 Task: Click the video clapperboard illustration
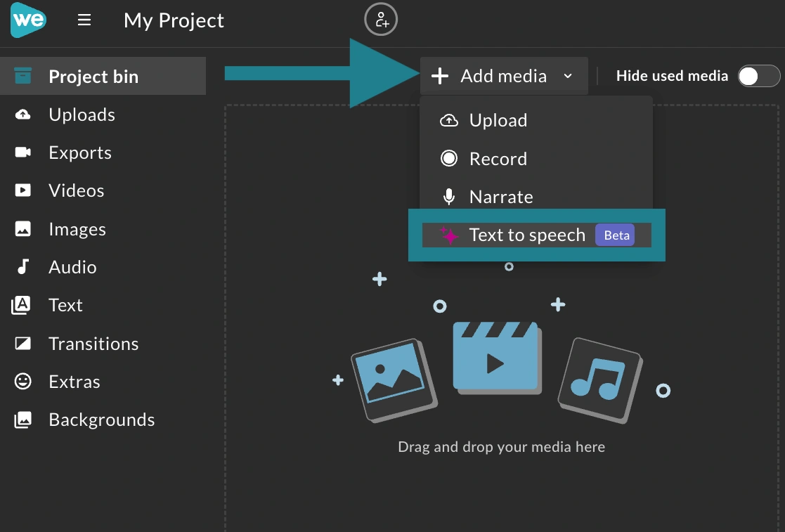pos(497,358)
